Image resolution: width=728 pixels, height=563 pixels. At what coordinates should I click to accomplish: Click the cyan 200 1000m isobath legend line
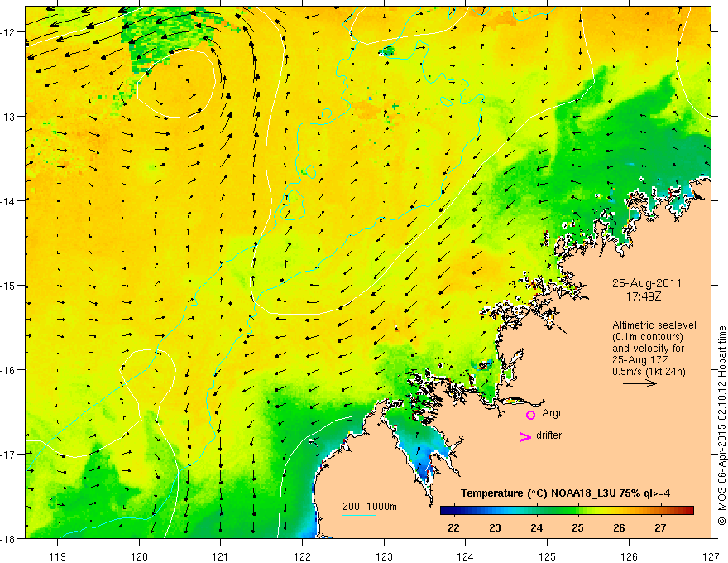tap(359, 515)
